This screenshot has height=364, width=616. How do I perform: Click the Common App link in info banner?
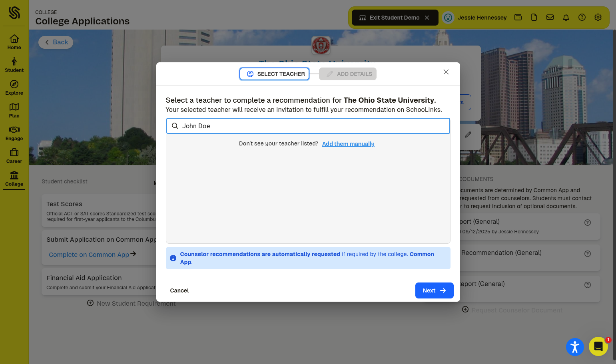(307, 258)
